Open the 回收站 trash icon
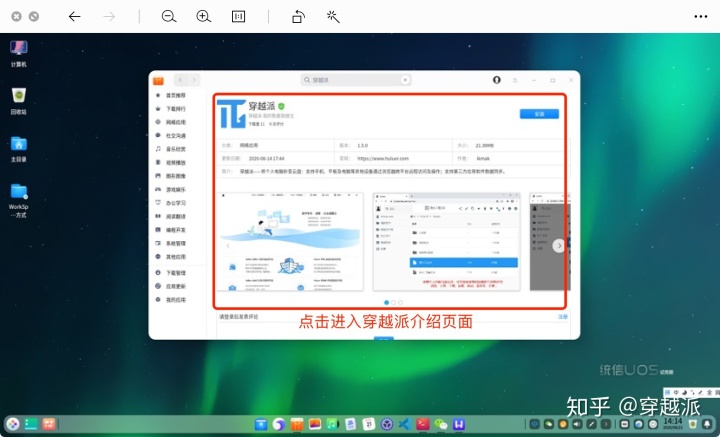This screenshot has width=720, height=437. click(x=18, y=101)
